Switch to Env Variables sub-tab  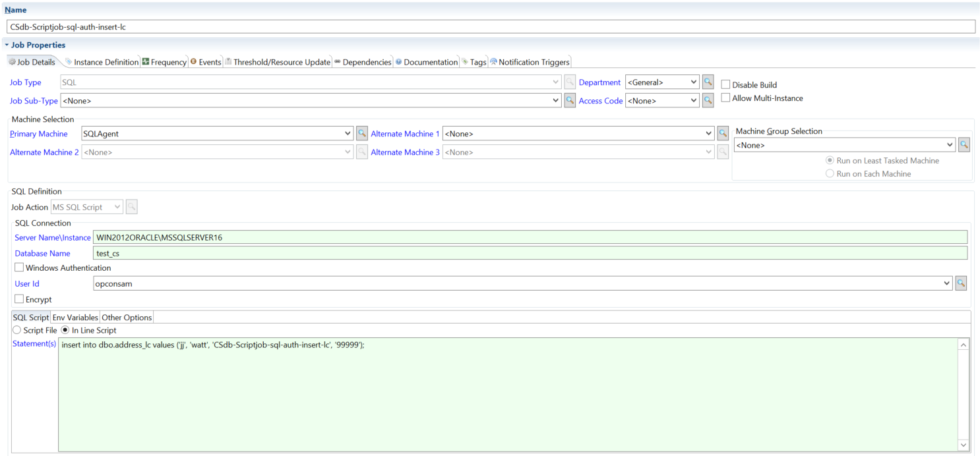[75, 318]
